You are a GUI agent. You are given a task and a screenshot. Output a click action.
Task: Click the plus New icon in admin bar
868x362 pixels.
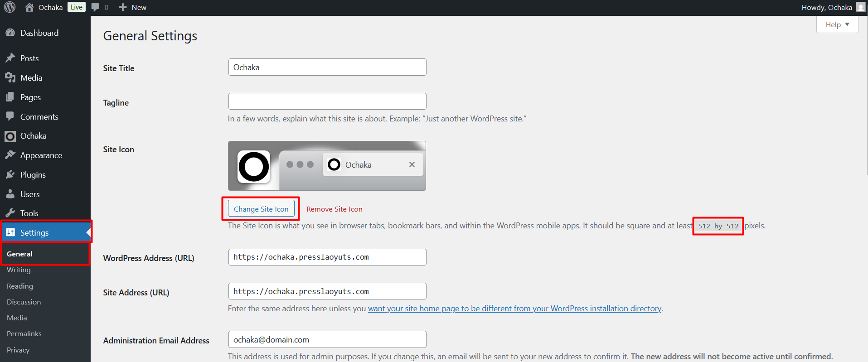[123, 7]
